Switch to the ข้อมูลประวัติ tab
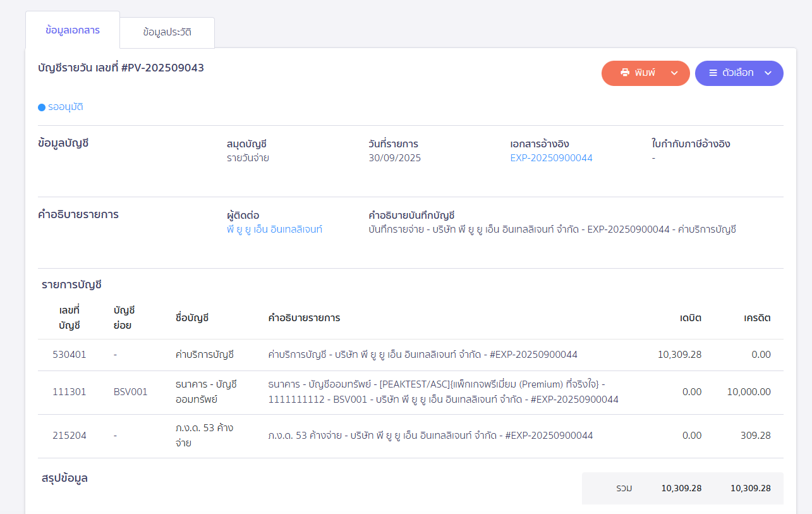Image resolution: width=812 pixels, height=514 pixels. point(167,32)
